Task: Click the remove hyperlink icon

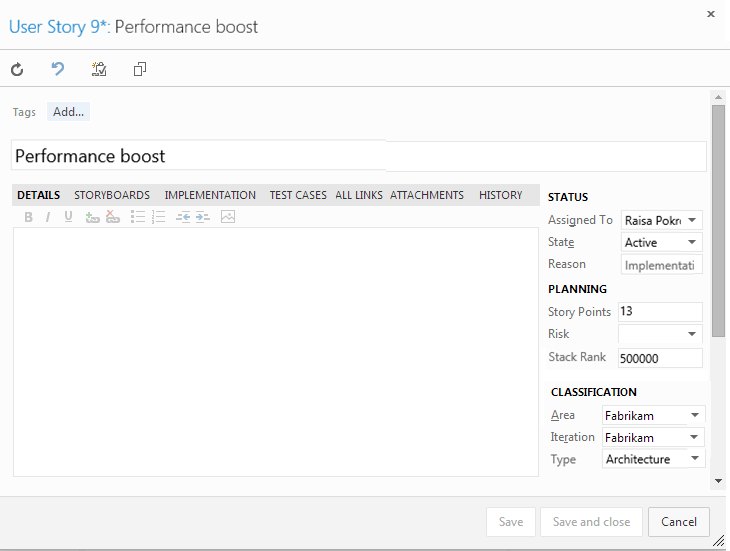Action: [x=113, y=217]
